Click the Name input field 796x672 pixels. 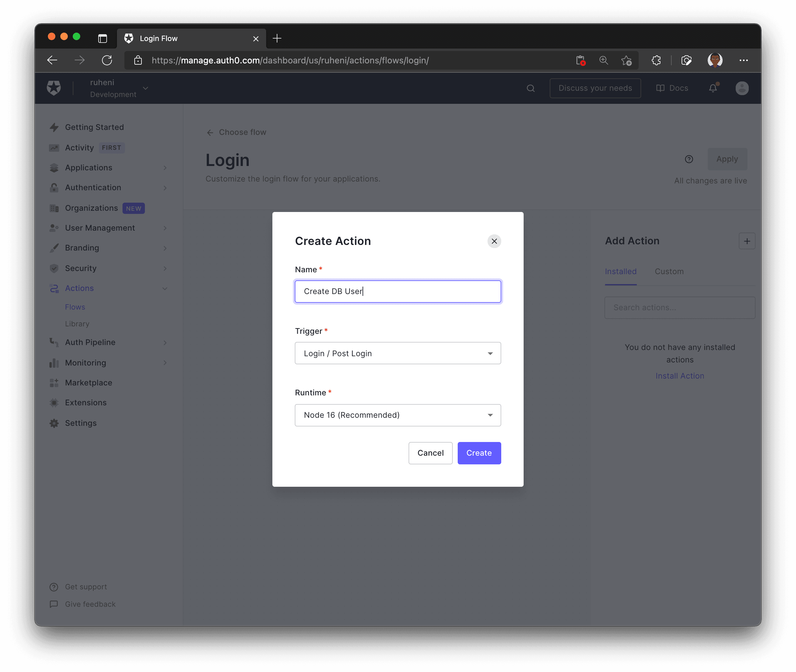point(397,292)
